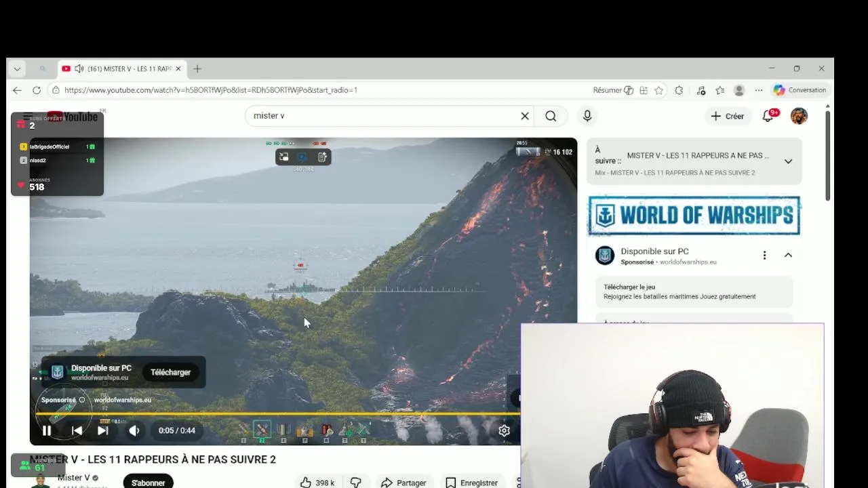The height and width of the screenshot is (488, 868).
Task: Open the ad options three-dot menu
Action: [764, 256]
